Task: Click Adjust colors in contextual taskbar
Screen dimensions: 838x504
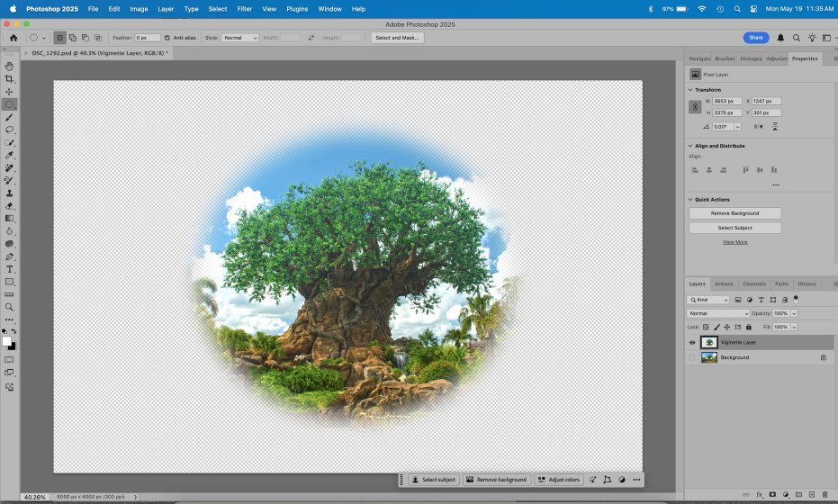Action: (559, 480)
